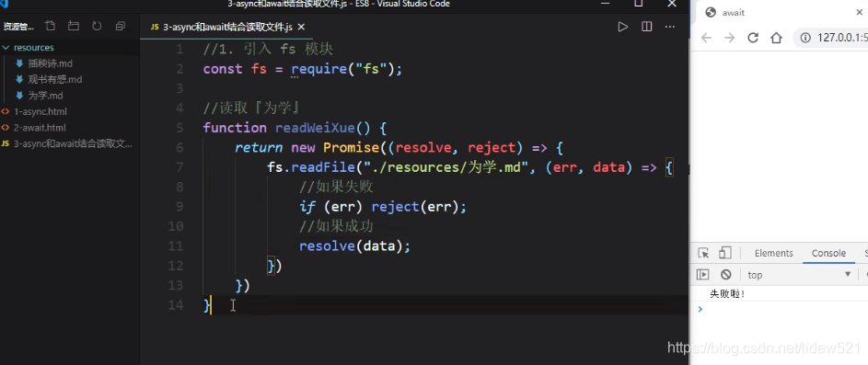
Task: Open 1-async.html from the file tree
Action: click(x=41, y=112)
